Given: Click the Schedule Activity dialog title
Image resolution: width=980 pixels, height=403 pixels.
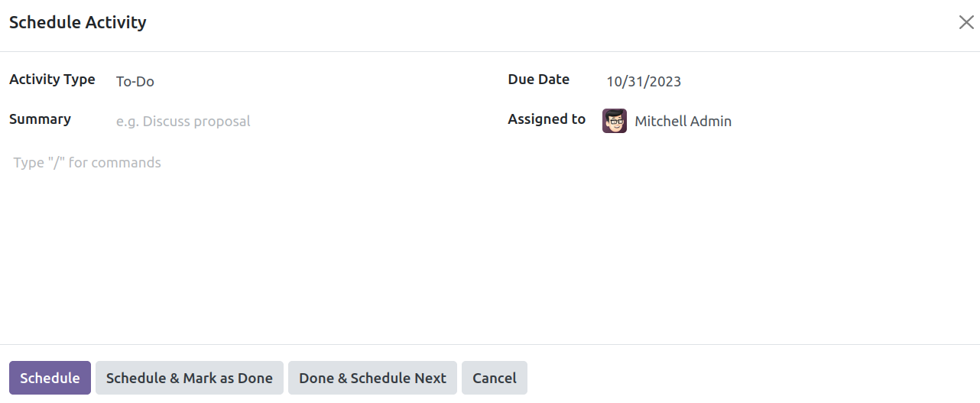Looking at the screenshot, I should tap(78, 22).
